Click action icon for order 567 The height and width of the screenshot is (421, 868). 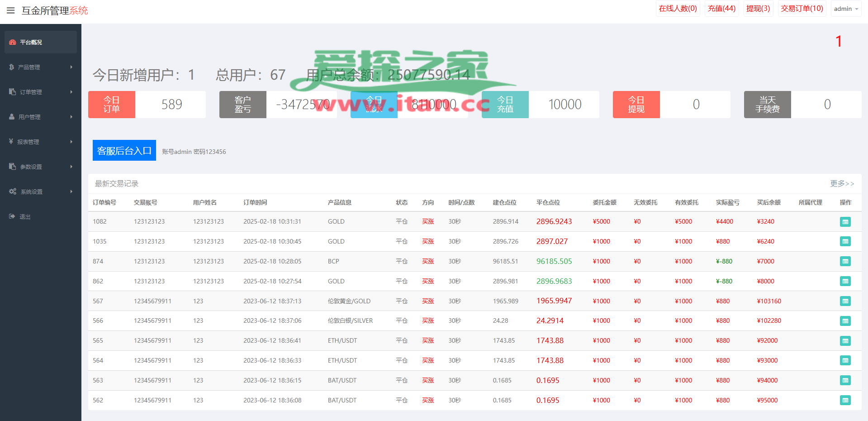click(x=845, y=301)
